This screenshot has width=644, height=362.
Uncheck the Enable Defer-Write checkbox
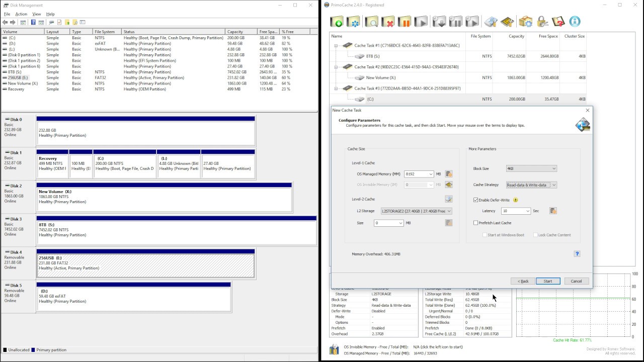point(476,200)
